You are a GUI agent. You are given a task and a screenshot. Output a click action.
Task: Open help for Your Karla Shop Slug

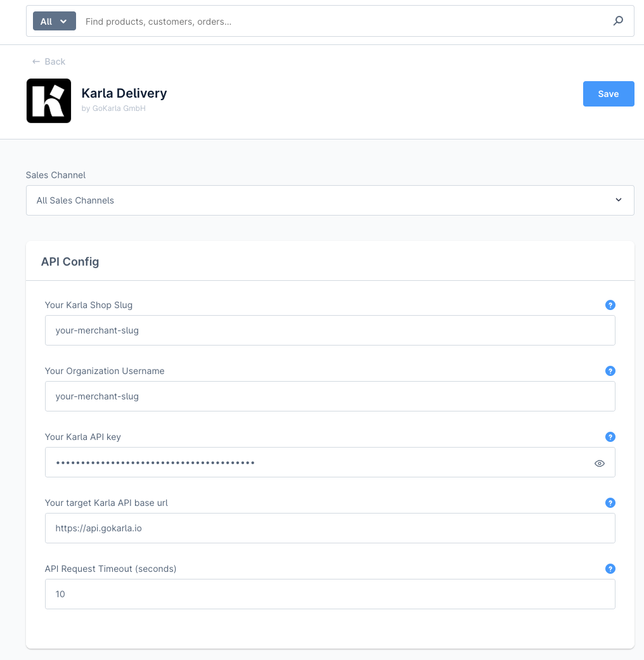(610, 305)
